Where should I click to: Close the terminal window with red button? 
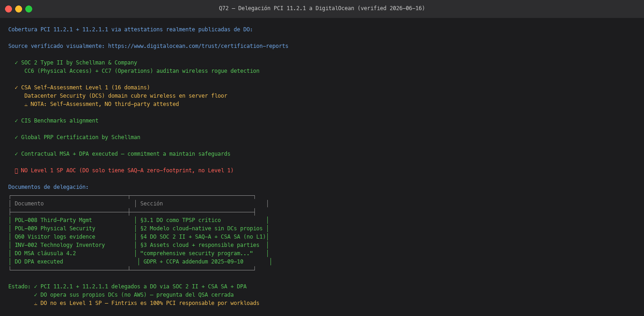click(8, 9)
